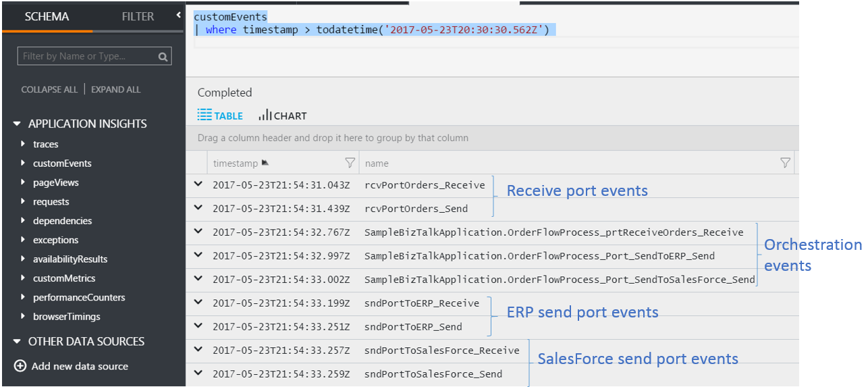Collapse the side panel with arrow
868x387 pixels.
179,14
